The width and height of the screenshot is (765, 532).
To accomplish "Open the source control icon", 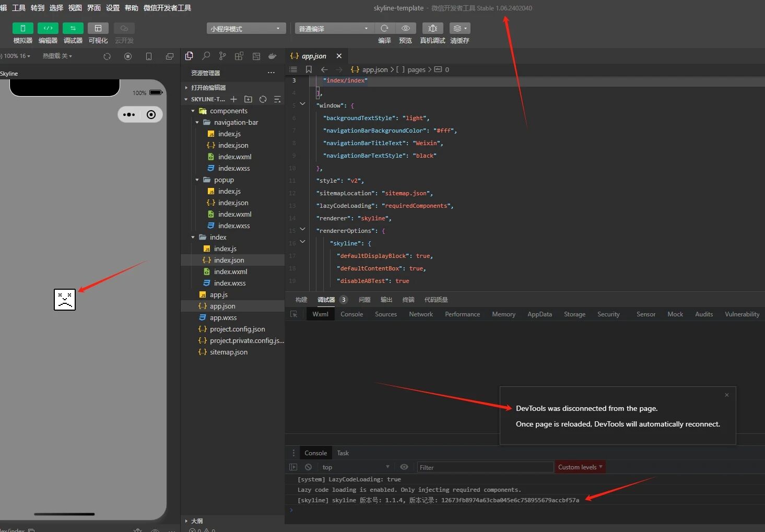I will pos(223,56).
